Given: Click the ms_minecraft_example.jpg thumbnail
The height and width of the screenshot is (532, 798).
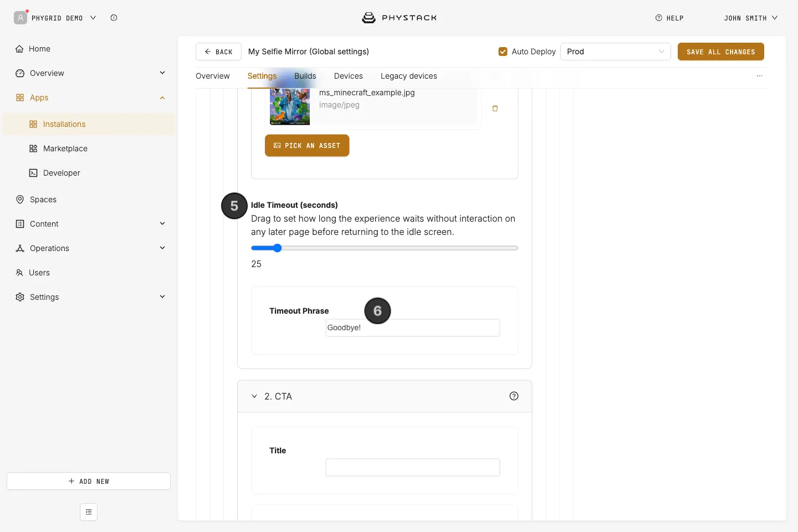Looking at the screenshot, I should (x=290, y=106).
